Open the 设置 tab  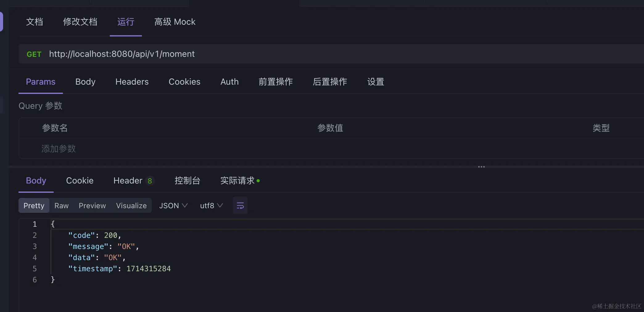point(376,82)
